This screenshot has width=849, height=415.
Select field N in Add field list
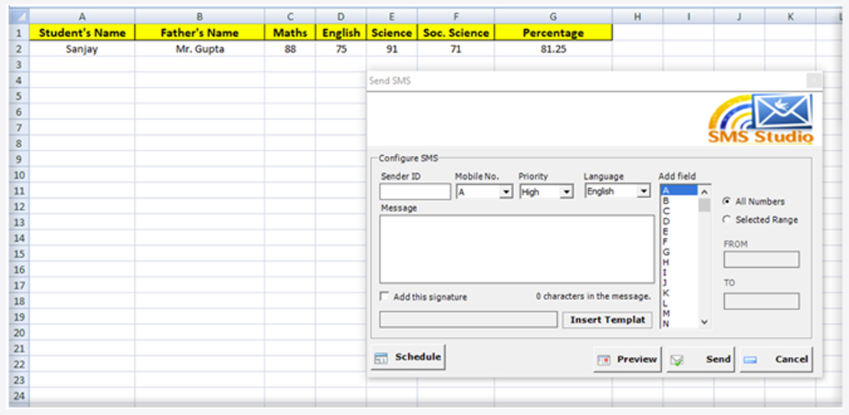(679, 323)
